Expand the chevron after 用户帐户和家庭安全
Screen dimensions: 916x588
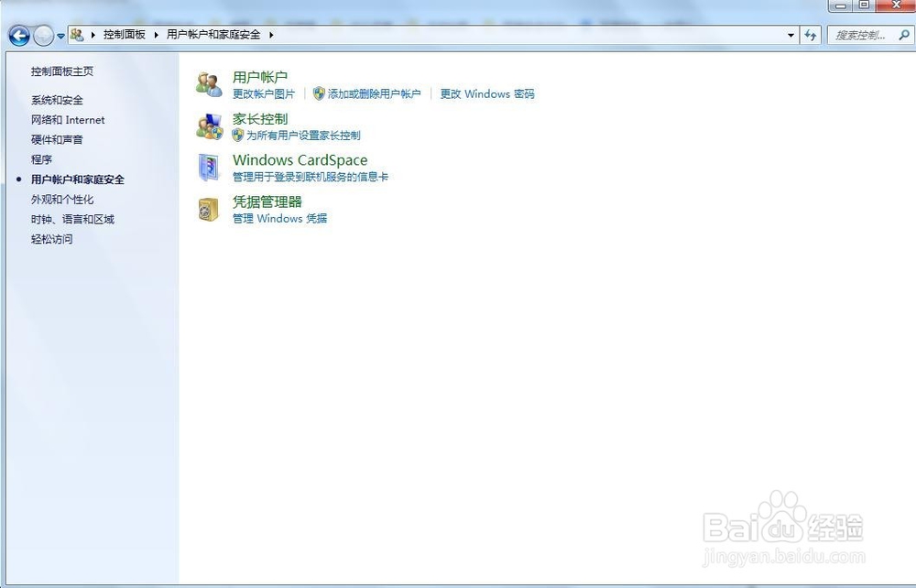[x=272, y=33]
